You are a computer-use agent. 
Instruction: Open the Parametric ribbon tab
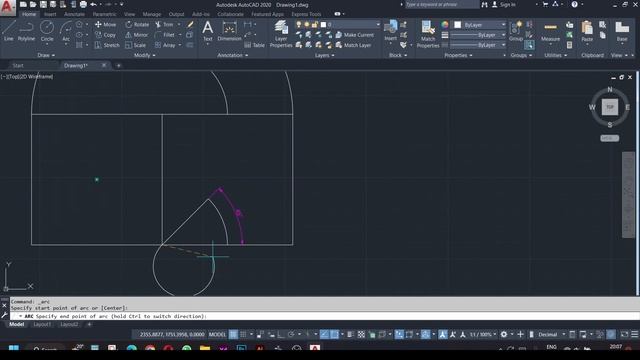click(104, 14)
